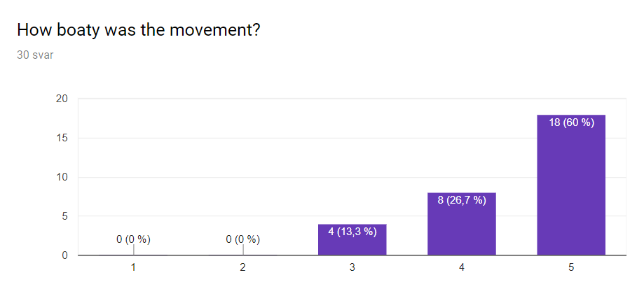The height and width of the screenshot is (296, 644).
Task: Click the '30 svar' response count text
Action: 35,55
